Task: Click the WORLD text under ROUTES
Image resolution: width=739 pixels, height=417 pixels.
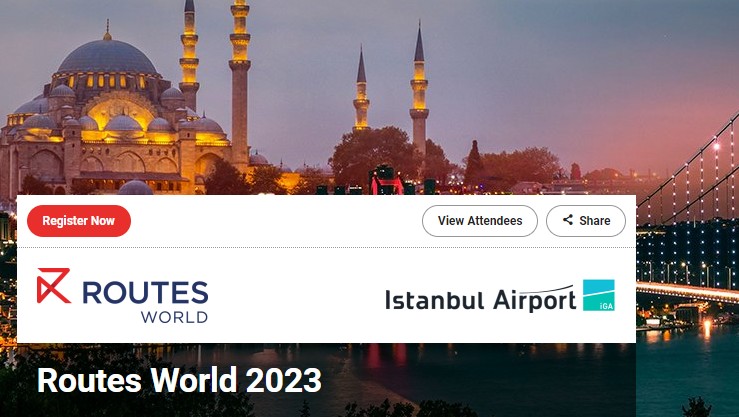Action: [174, 317]
